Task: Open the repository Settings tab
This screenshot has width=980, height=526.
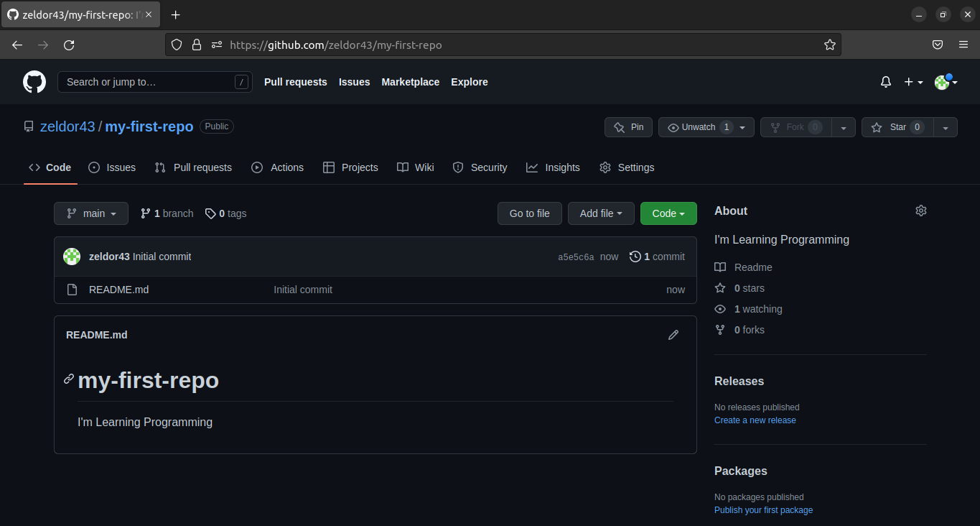Action: click(627, 167)
